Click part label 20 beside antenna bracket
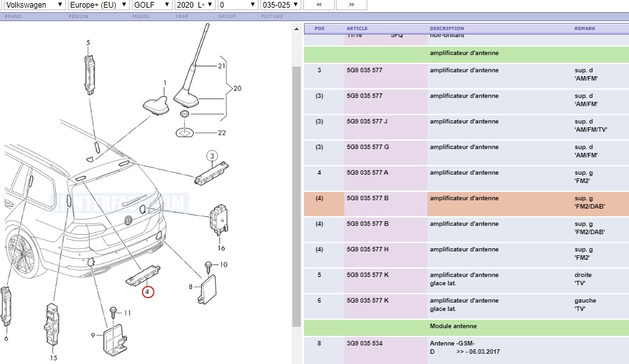 pos(237,88)
